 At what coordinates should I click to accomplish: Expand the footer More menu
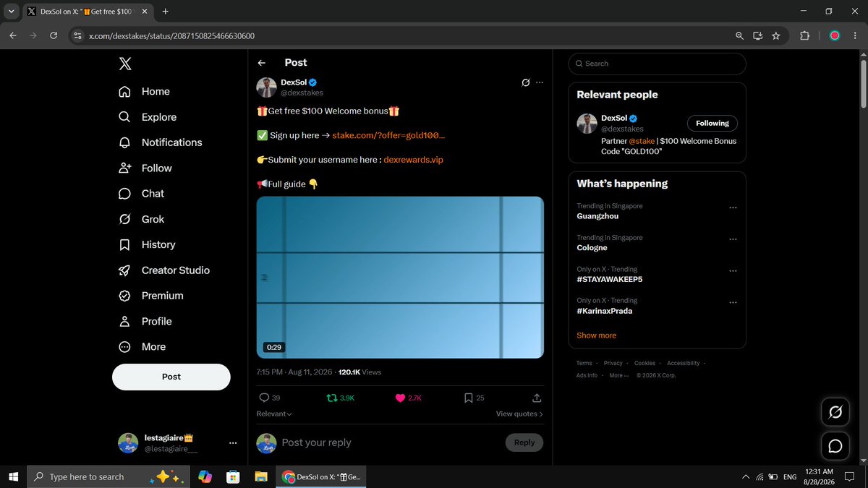619,375
